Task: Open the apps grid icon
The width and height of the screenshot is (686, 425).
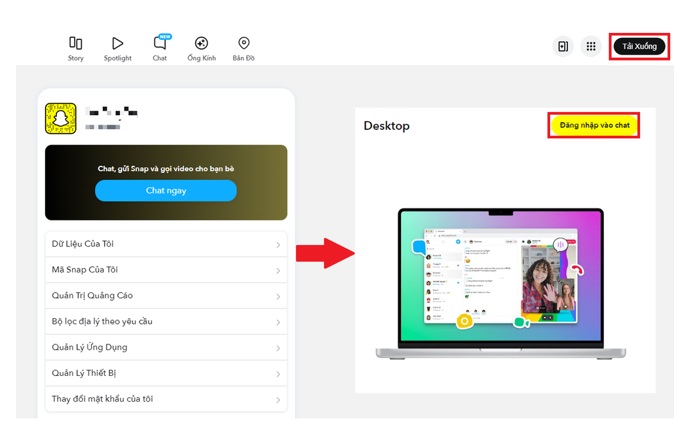Action: point(591,46)
